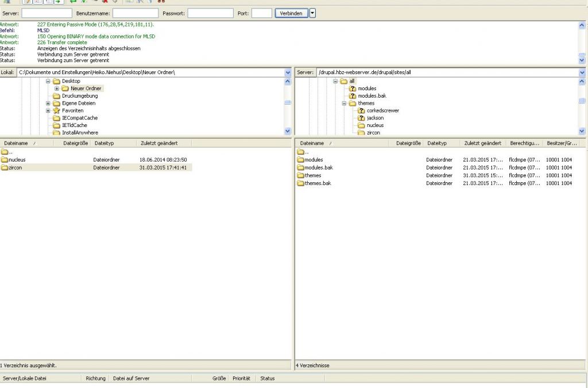Open the local path dropdown
Image resolution: width=588 pixels, height=388 pixels.
click(x=288, y=73)
